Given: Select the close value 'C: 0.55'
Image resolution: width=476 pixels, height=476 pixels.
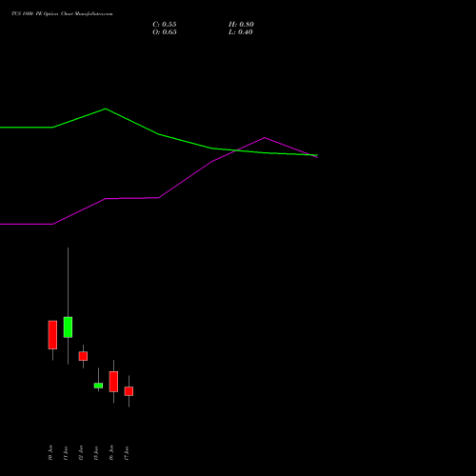Looking at the screenshot, I should pyautogui.click(x=165, y=25).
